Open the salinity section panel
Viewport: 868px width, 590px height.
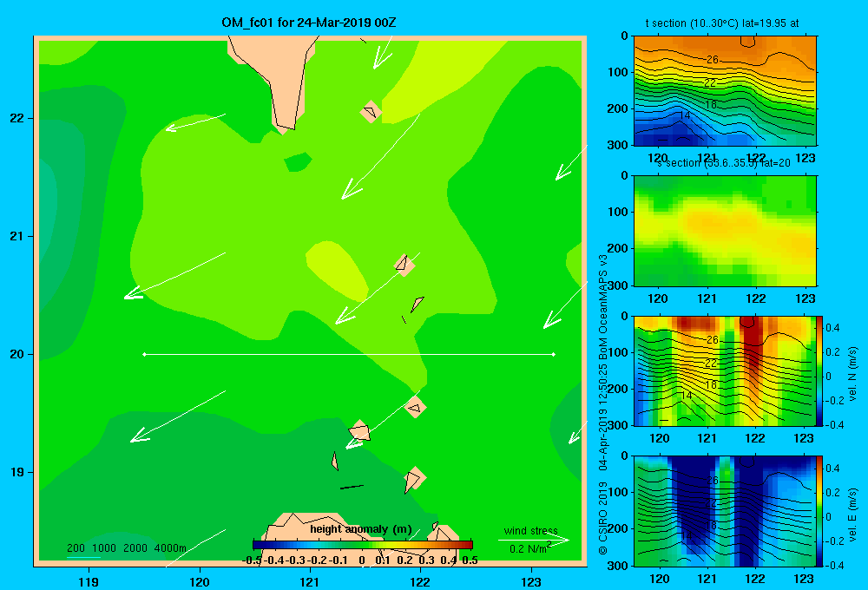(725, 231)
